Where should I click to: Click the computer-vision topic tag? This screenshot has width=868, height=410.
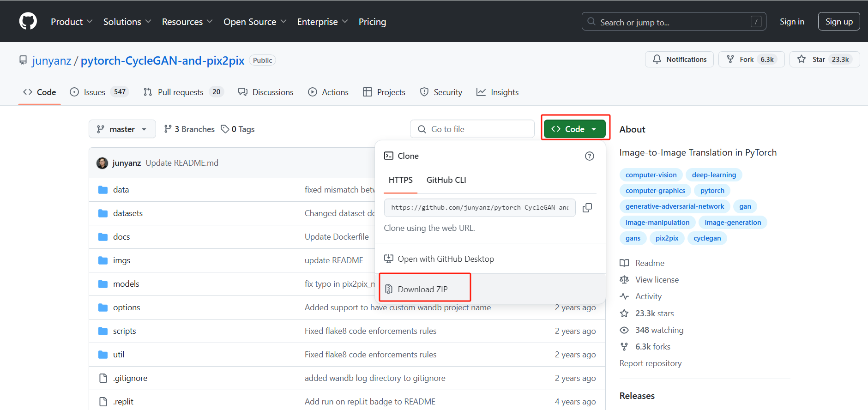click(x=651, y=175)
